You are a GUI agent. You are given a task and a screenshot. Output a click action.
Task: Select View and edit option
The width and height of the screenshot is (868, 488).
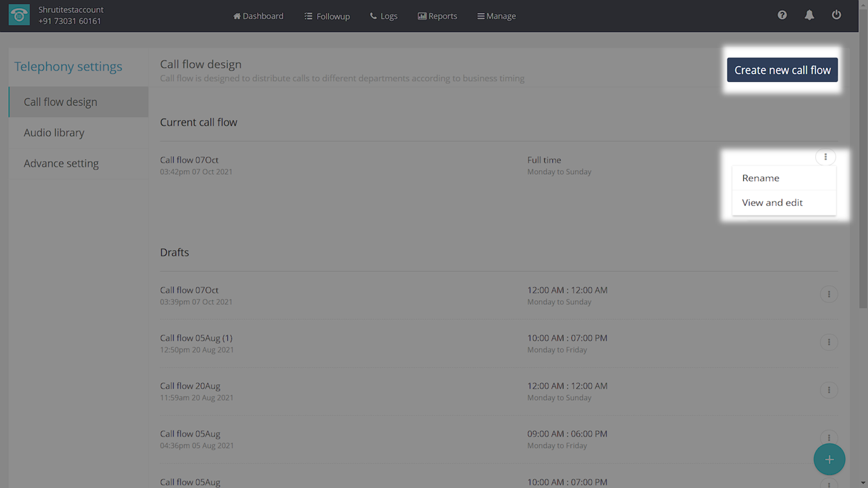pyautogui.click(x=772, y=202)
